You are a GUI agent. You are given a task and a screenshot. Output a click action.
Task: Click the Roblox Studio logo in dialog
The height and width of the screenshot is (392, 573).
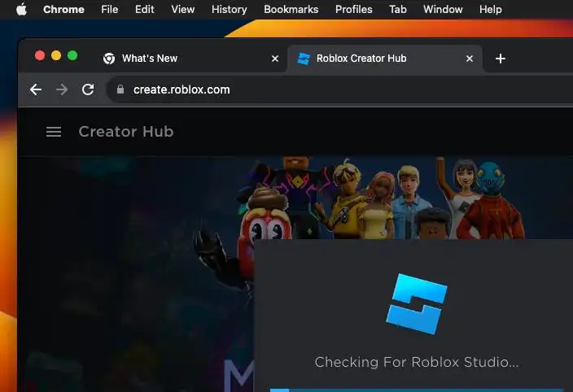coord(417,303)
